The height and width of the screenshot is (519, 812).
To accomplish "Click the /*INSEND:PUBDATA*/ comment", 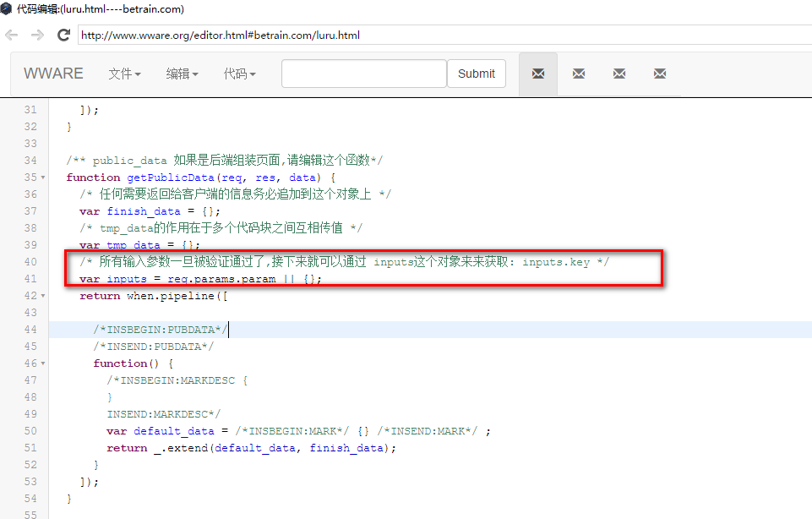I will click(x=153, y=347).
